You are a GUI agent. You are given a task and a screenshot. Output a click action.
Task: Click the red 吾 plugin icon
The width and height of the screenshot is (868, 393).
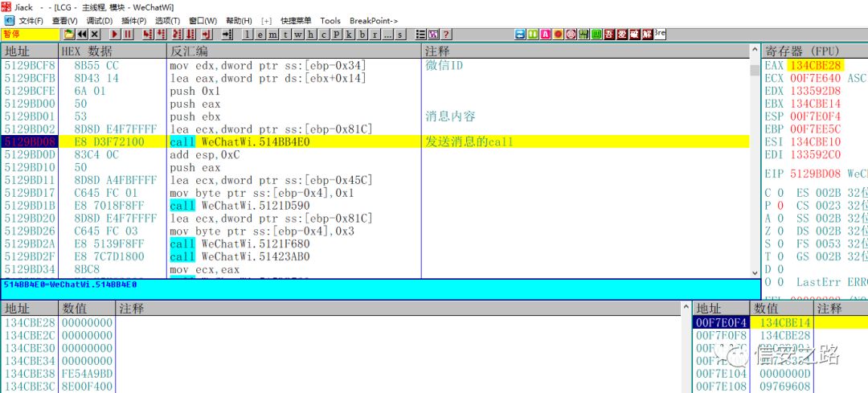click(609, 35)
